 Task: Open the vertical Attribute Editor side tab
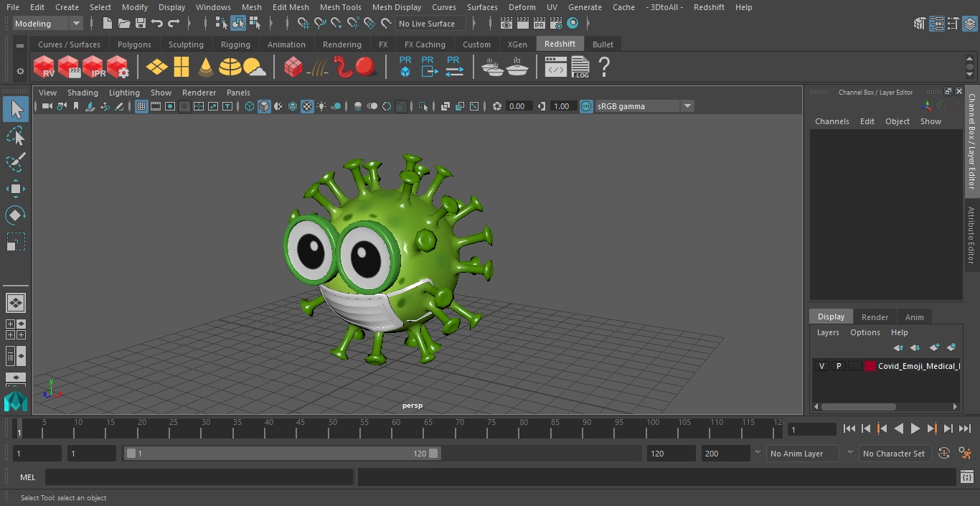[971, 235]
